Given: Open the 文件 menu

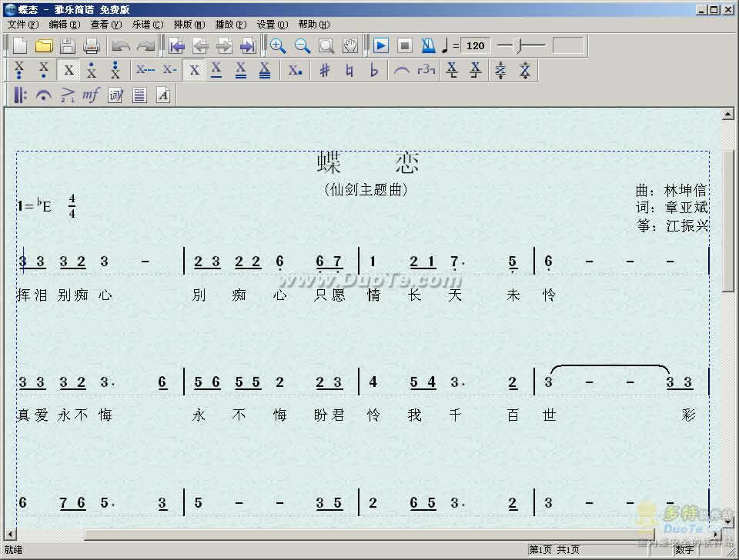Looking at the screenshot, I should point(22,25).
